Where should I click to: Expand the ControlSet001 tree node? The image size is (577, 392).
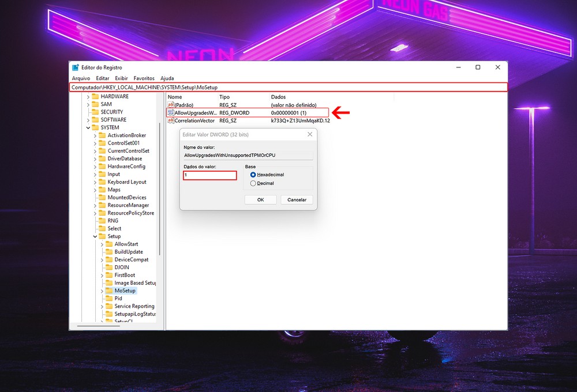95,143
